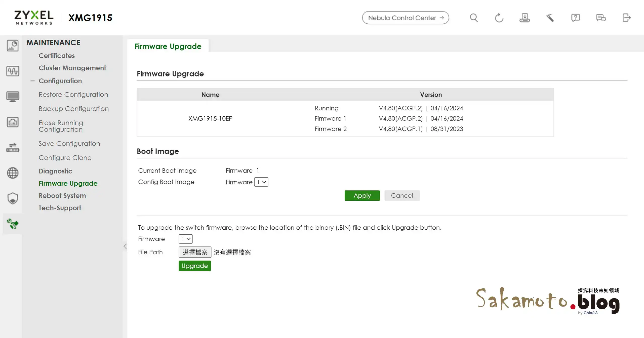Viewport: 644px width, 338px height.
Task: Collapse the Configuration submenu
Action: [32, 81]
